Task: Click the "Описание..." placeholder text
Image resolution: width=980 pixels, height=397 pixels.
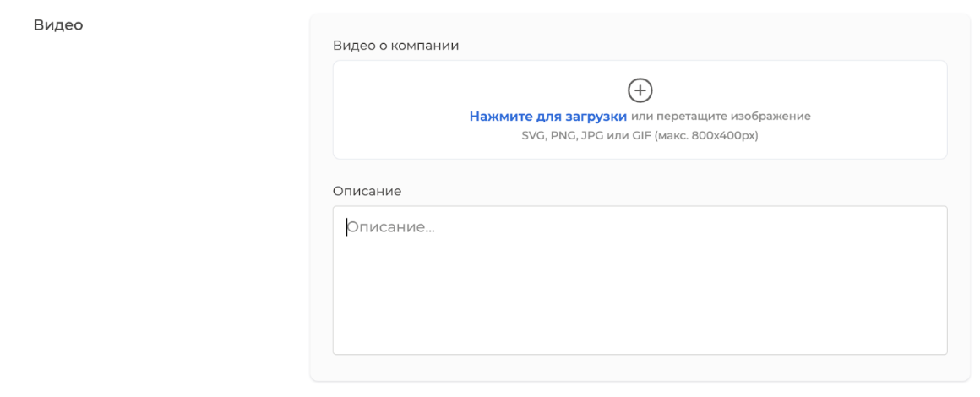Action: click(391, 227)
